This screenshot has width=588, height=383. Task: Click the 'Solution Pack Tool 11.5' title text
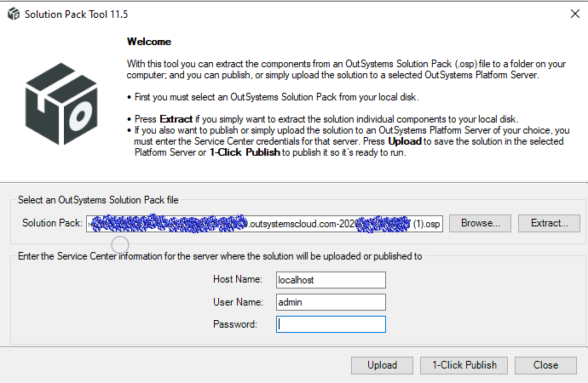pyautogui.click(x=76, y=14)
